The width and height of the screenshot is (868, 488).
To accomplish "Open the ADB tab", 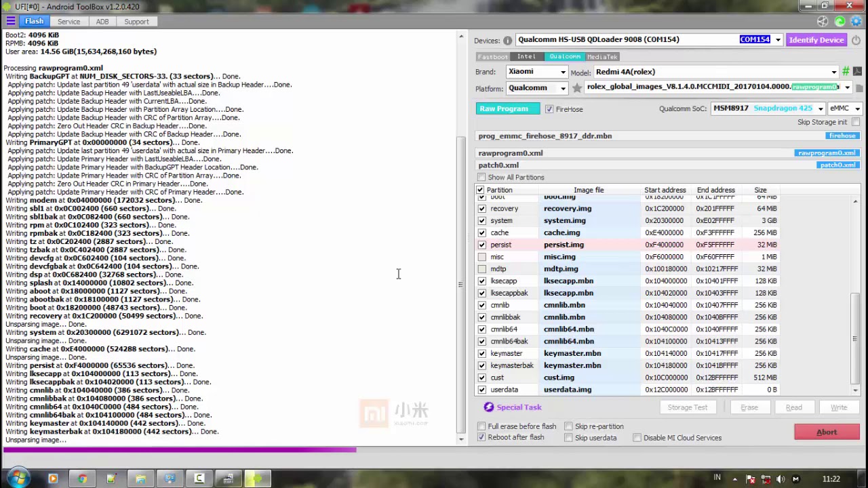I will pyautogui.click(x=102, y=22).
